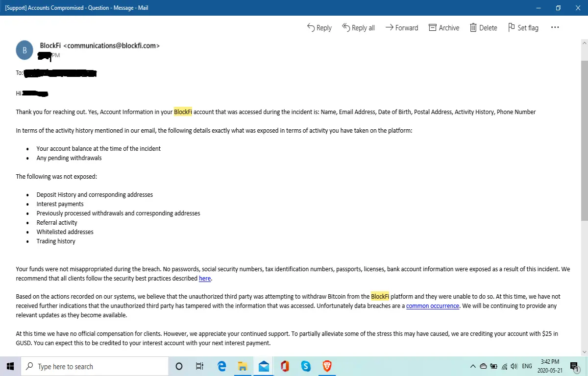Click bullet 'Previously processed withdrawals and corresponding addresses'
588x376 pixels.
click(x=118, y=213)
